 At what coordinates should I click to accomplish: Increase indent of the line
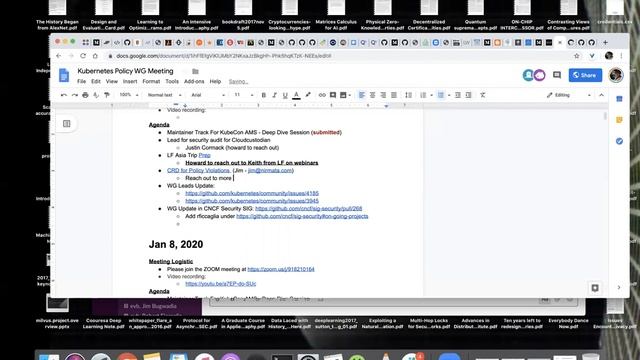click(x=468, y=95)
